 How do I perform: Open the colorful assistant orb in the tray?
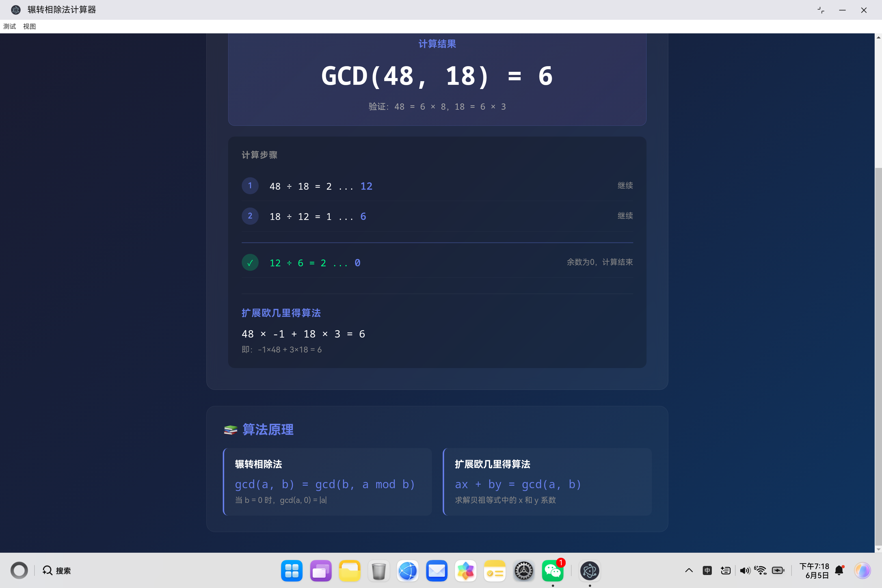(x=862, y=570)
